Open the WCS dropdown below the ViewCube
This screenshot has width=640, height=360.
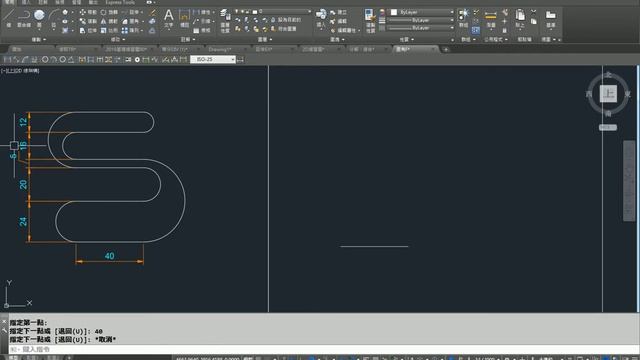(608, 127)
